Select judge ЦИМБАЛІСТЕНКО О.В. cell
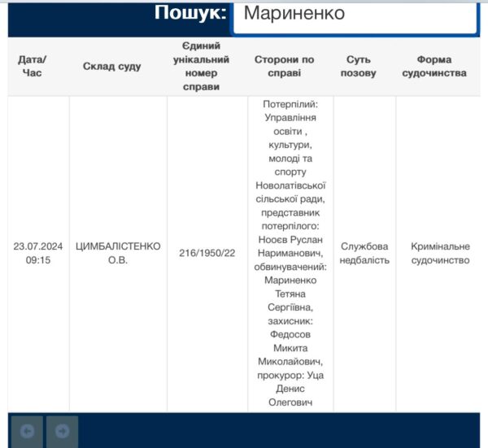Screen dimensions: 488x448 118,254
